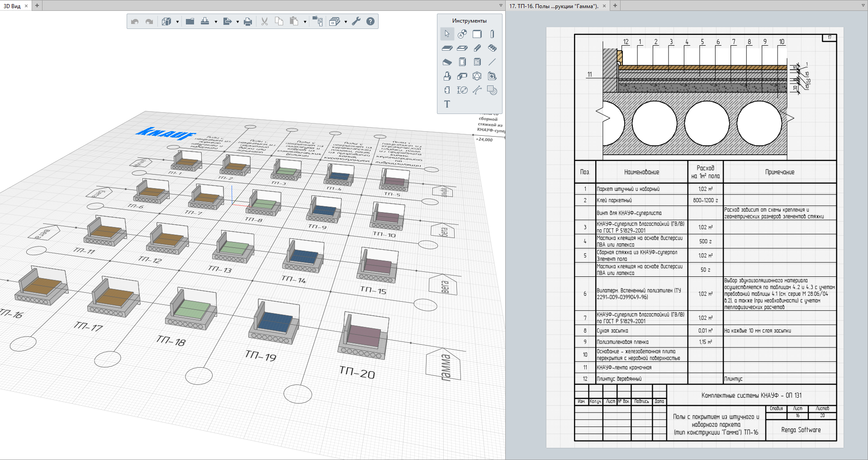
Task: Select the curve line drawing tool
Action: coord(477,90)
